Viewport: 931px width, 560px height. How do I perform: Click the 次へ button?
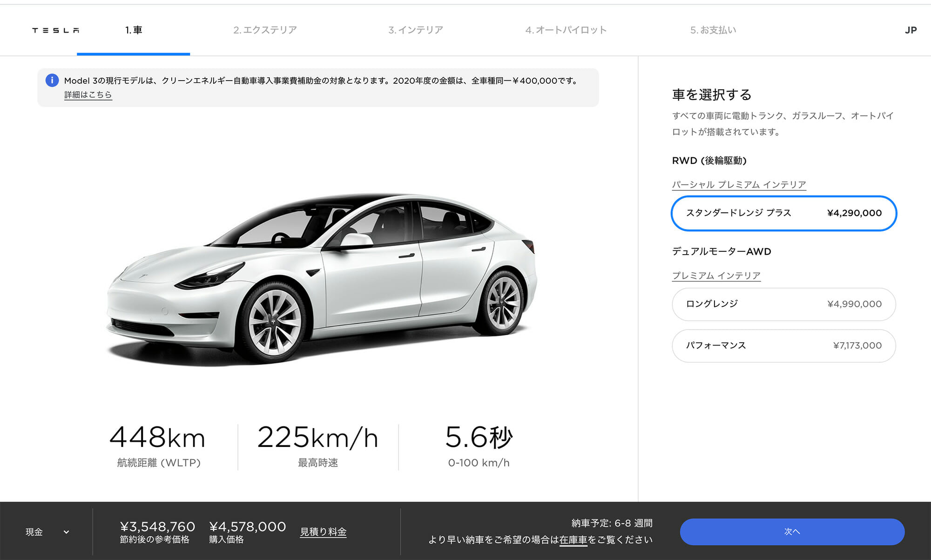(x=792, y=532)
